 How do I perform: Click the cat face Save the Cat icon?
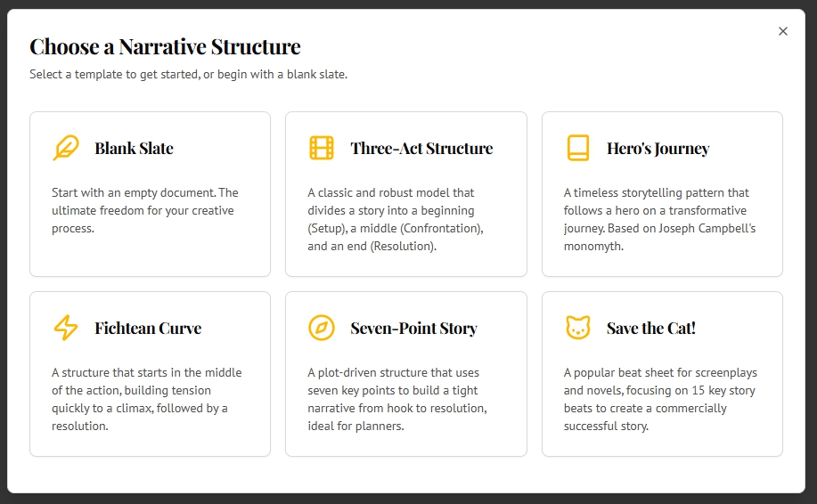click(x=578, y=328)
